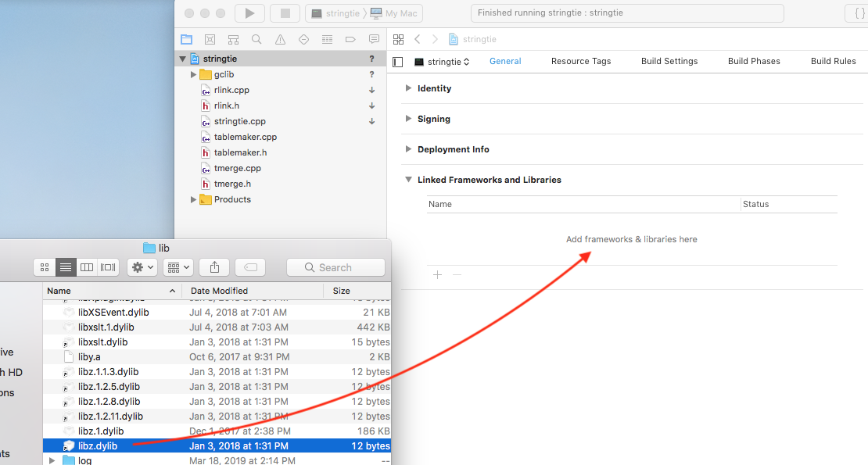868x465 pixels.
Task: Open the Symbol navigator hierarchy icon
Action: click(233, 39)
